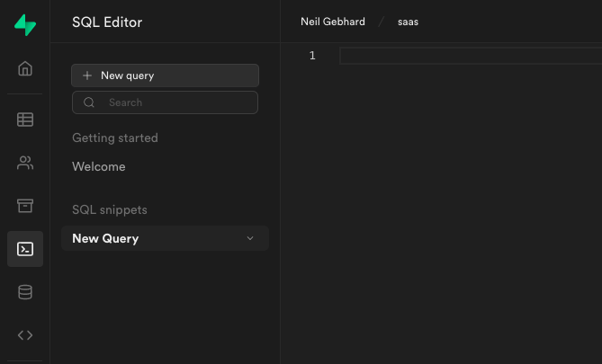Click the Getting started section label
Screen dimensions: 602x364
point(115,138)
